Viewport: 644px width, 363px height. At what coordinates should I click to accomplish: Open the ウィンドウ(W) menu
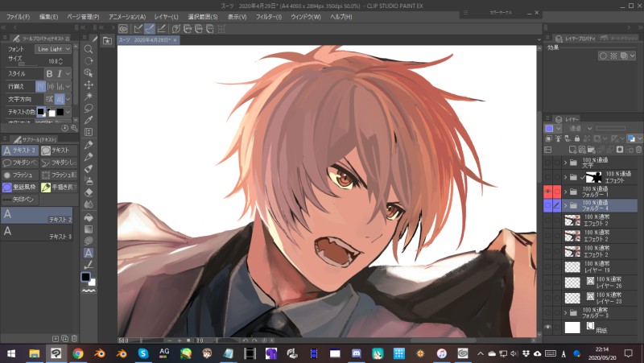[306, 17]
